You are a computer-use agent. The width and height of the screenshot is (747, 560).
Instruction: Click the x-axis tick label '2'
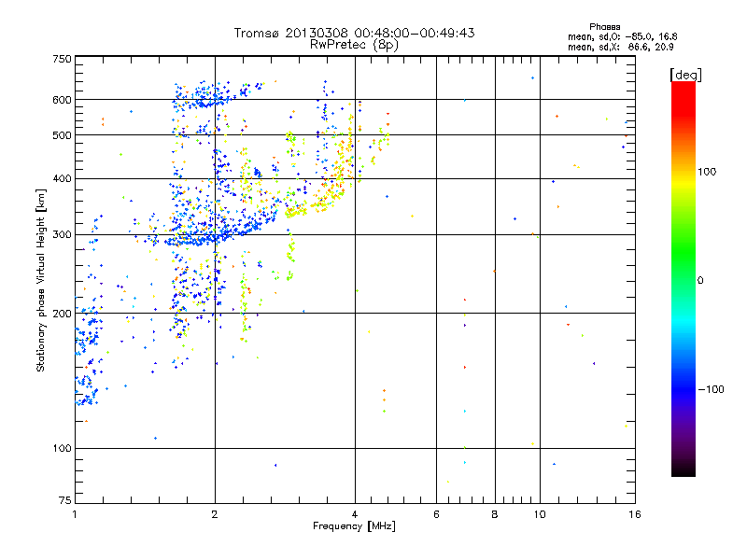[215, 514]
